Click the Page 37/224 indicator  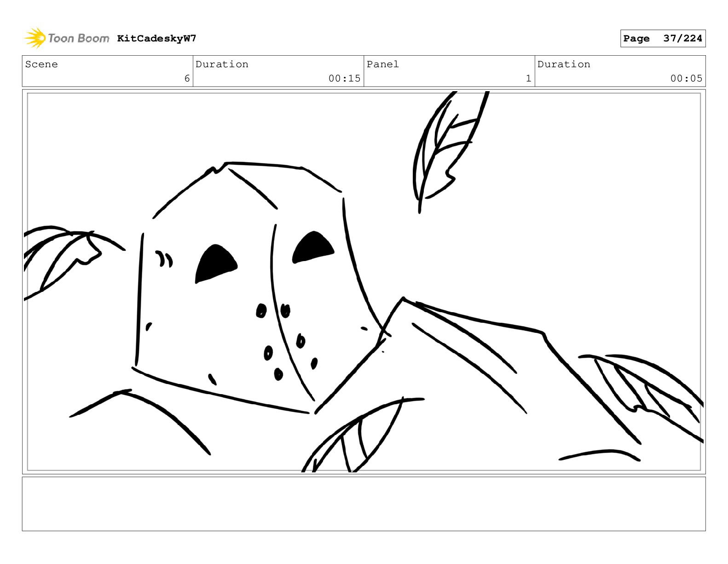point(663,38)
